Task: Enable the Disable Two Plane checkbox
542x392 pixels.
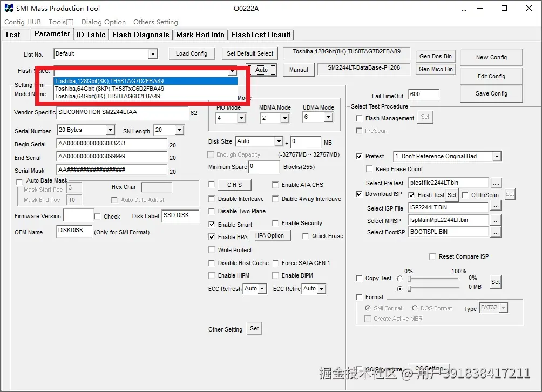Action: point(212,211)
